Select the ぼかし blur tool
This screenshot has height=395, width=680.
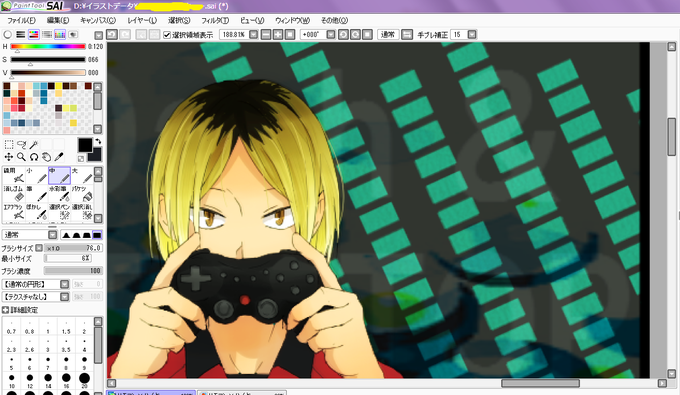click(x=36, y=212)
